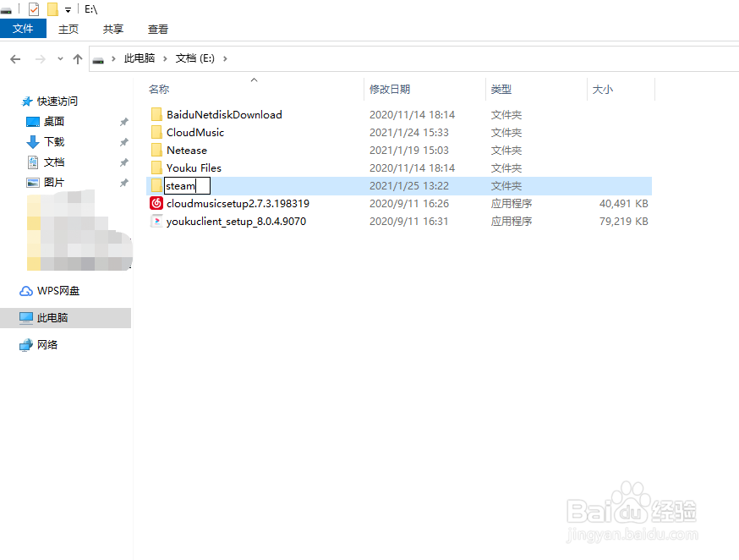Click the 下载 blue arrow icon

coord(32,142)
